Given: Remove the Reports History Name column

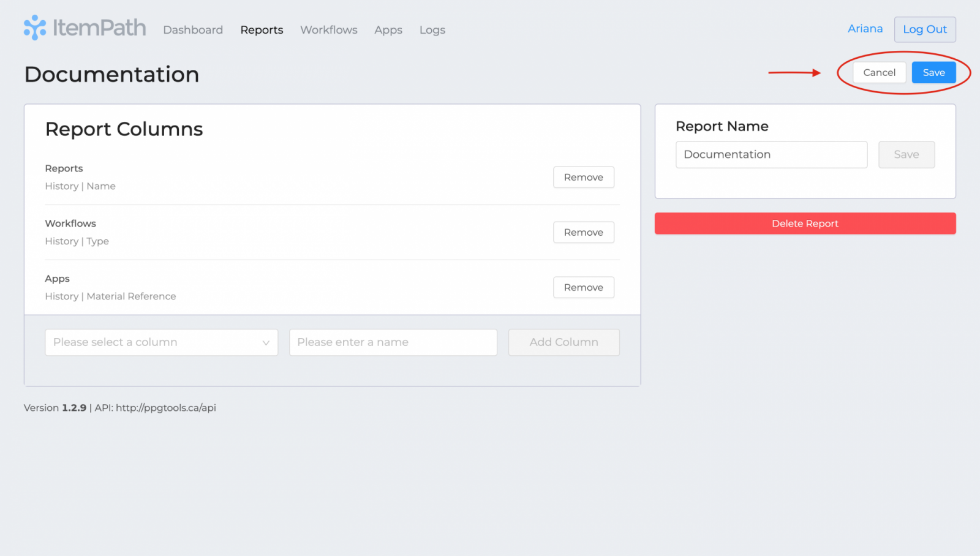Looking at the screenshot, I should click(x=583, y=177).
